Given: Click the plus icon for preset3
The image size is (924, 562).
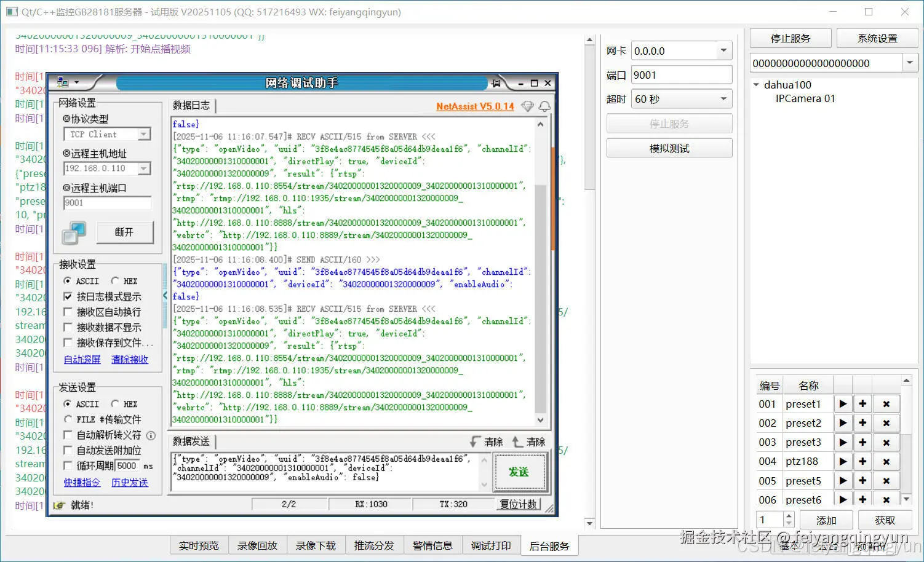Looking at the screenshot, I should [862, 442].
